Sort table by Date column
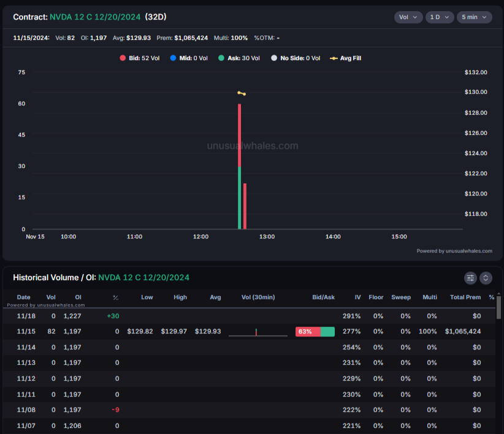 click(x=23, y=297)
